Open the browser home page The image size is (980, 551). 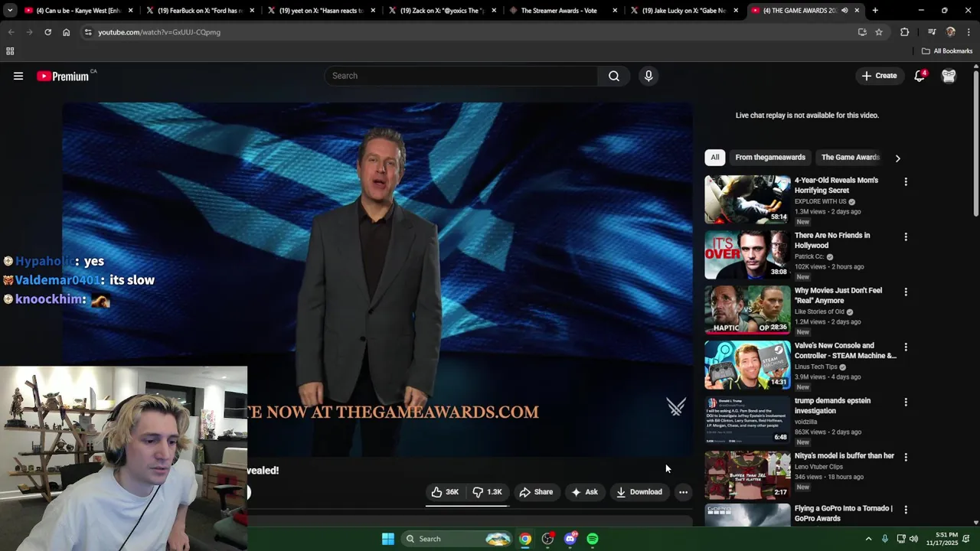pyautogui.click(x=66, y=32)
